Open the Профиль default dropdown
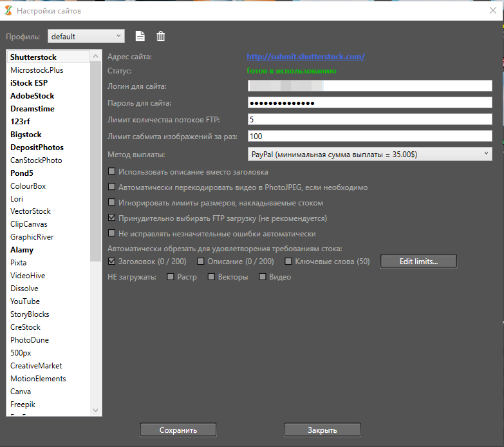 click(86, 36)
